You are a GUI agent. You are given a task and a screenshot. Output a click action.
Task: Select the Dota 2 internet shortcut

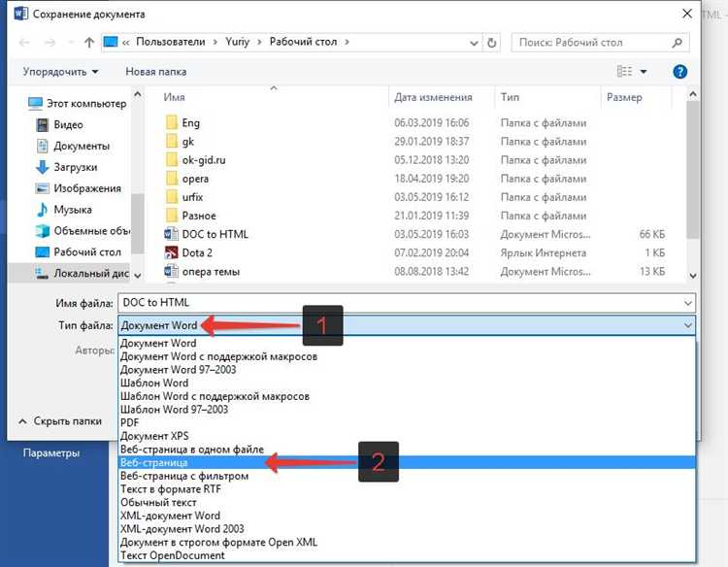coord(197,252)
